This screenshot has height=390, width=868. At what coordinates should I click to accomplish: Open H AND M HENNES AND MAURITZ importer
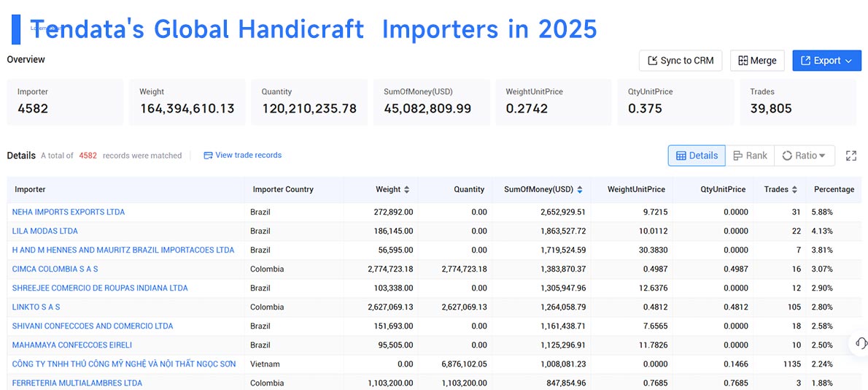pos(123,250)
